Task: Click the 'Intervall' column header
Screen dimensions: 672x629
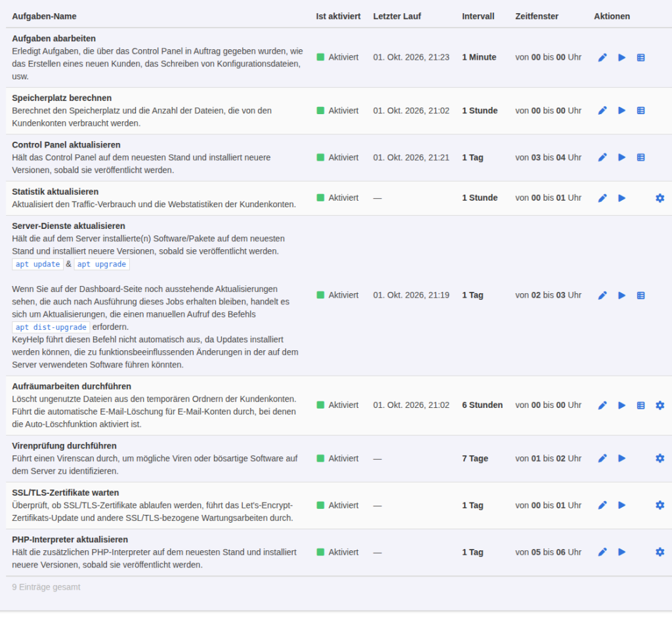Action: pos(478,16)
